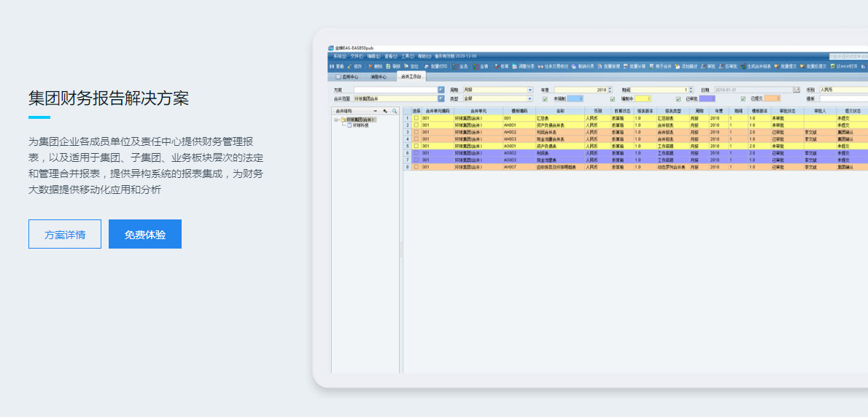868x417 pixels.
Task: Click the 批量打印 printer icon
Action: click(427, 66)
